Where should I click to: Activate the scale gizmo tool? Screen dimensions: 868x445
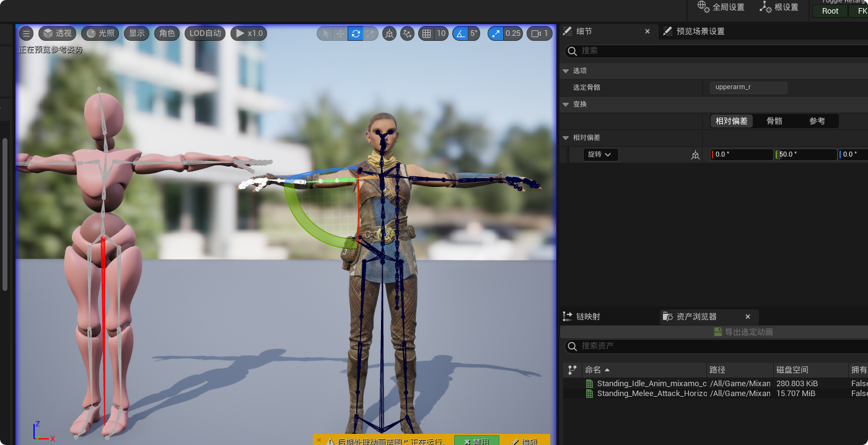pos(370,33)
